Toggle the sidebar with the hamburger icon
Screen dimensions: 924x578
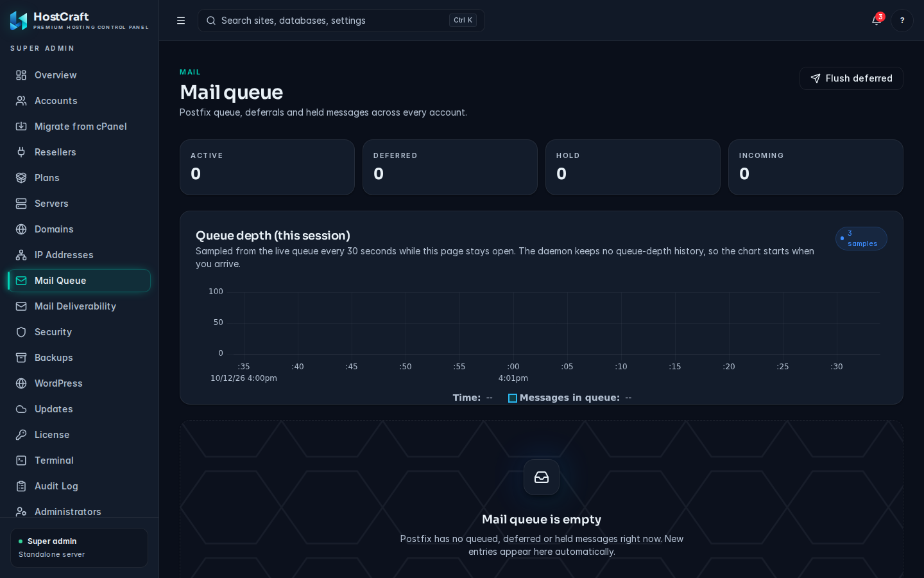tap(181, 21)
